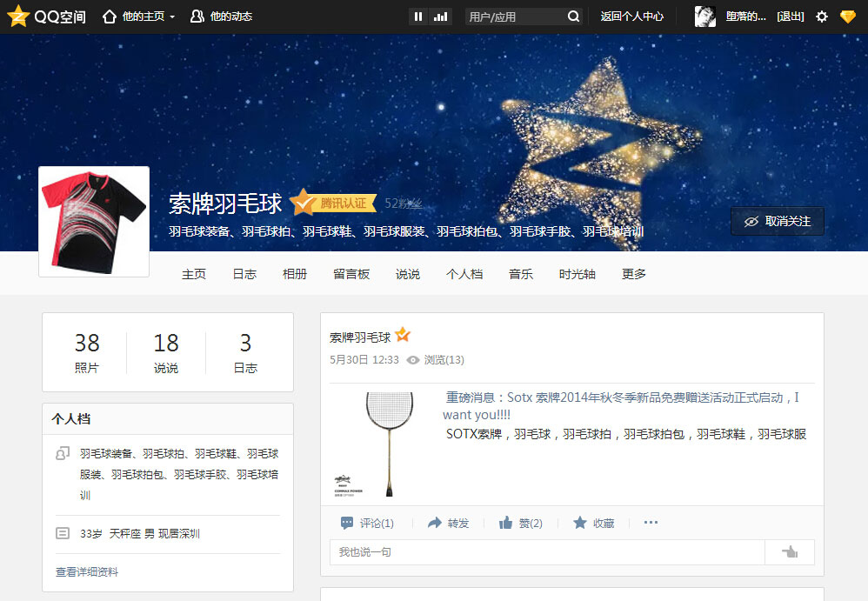This screenshot has width=868, height=601.
Task: Open the 堕落的... username link
Action: [x=745, y=17]
